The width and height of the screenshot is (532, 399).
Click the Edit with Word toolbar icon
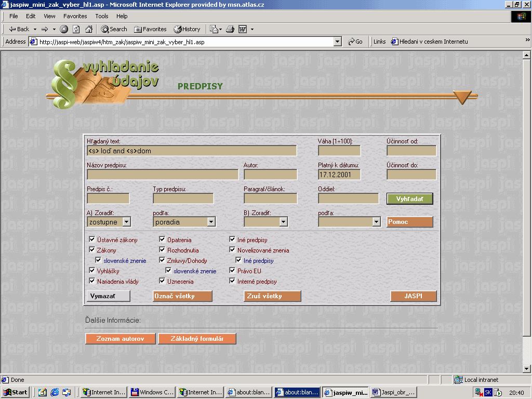(243, 29)
